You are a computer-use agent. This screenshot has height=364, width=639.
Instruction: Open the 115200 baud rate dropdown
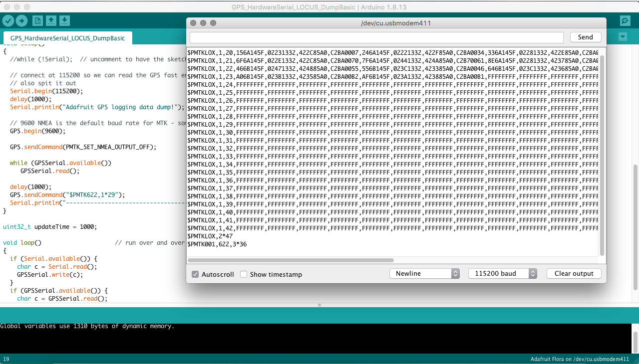[x=503, y=273]
